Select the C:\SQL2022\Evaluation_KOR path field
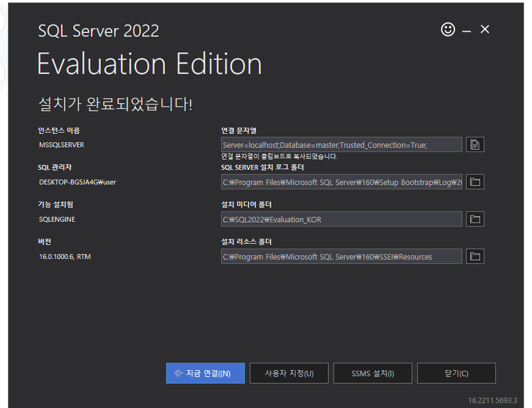532x408 pixels. click(341, 219)
